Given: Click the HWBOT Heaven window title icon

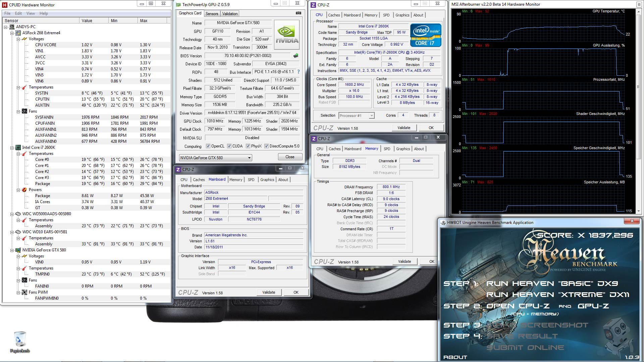Looking at the screenshot, I should [443, 223].
